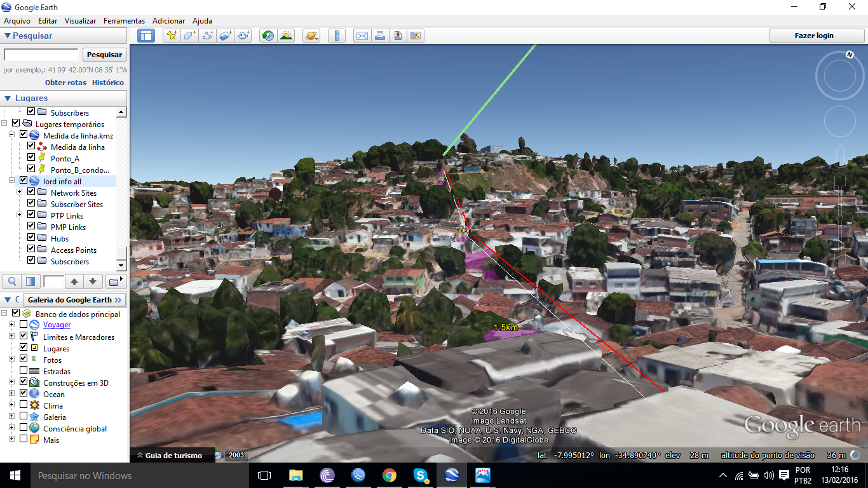Viewport: 868px width, 488px height.
Task: Enable the Clima layer
Action: coord(24,405)
